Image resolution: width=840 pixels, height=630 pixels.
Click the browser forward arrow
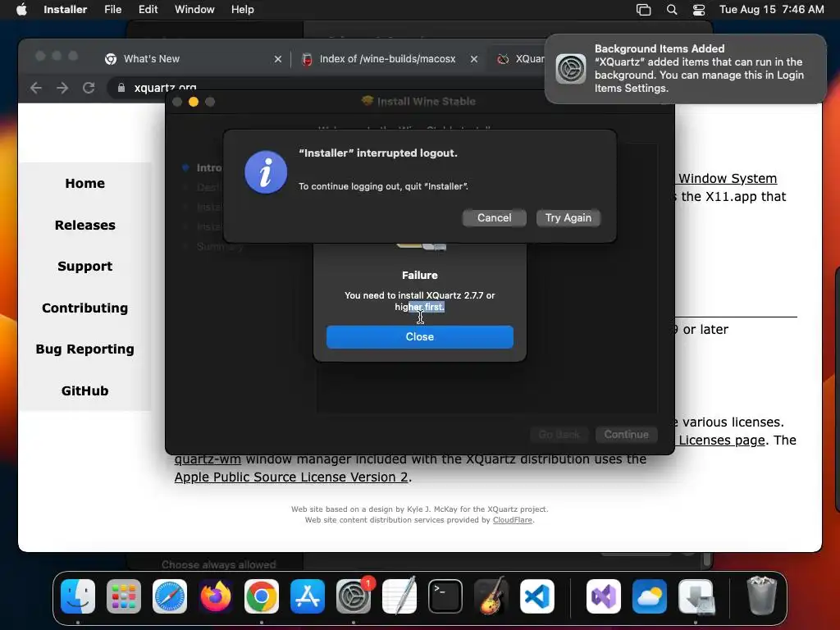click(62, 87)
